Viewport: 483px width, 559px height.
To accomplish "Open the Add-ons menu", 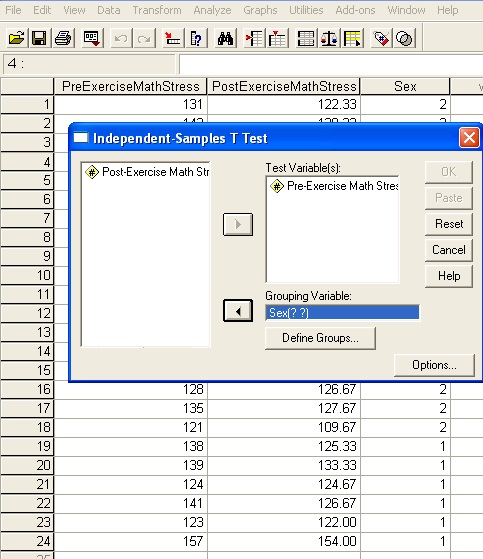I will 355,10.
